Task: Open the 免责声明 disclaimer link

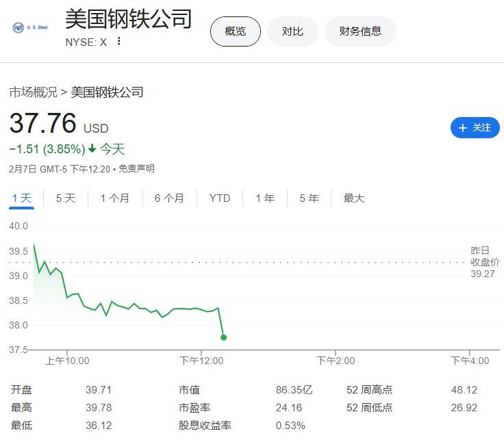Action: coord(136,168)
